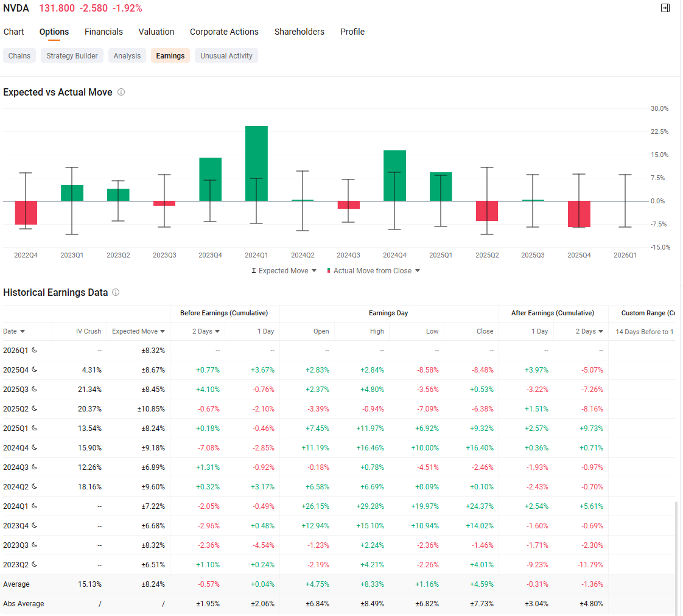
Task: Click the 2025Q4 red bar in chart
Action: [579, 214]
